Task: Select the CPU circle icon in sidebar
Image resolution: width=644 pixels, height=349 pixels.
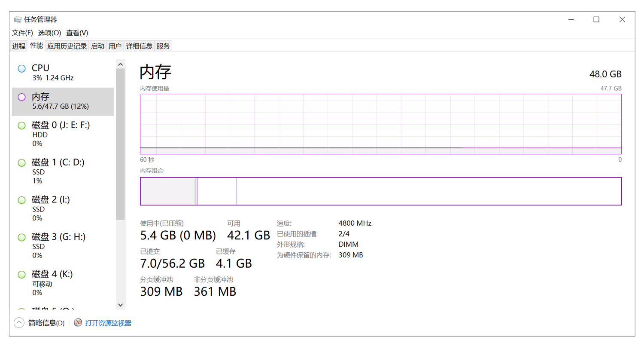Action: [x=21, y=68]
